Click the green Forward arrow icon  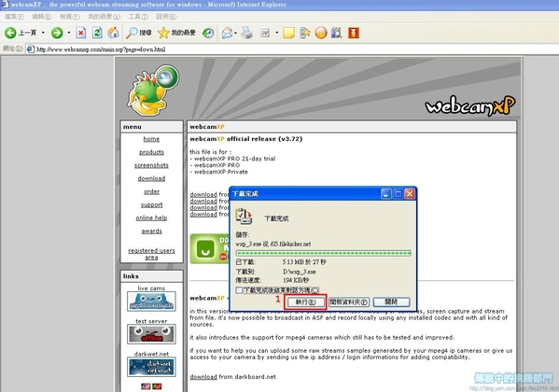click(x=57, y=33)
